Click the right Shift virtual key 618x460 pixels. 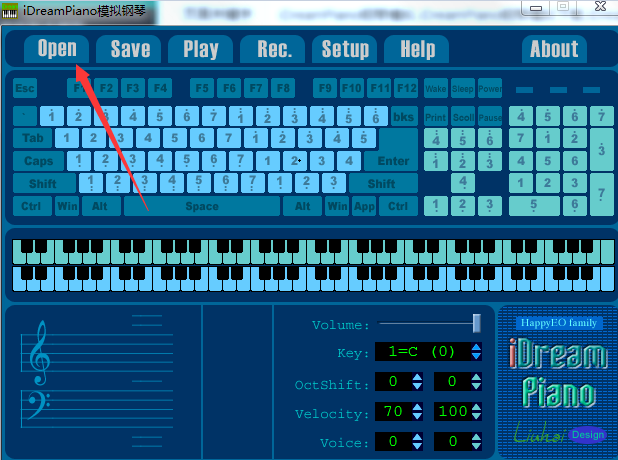click(x=383, y=183)
